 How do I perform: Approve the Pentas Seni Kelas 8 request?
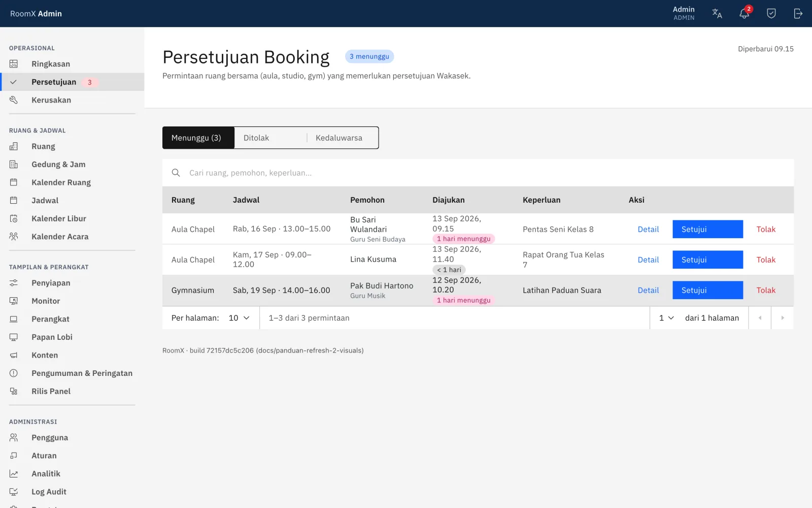coord(707,229)
